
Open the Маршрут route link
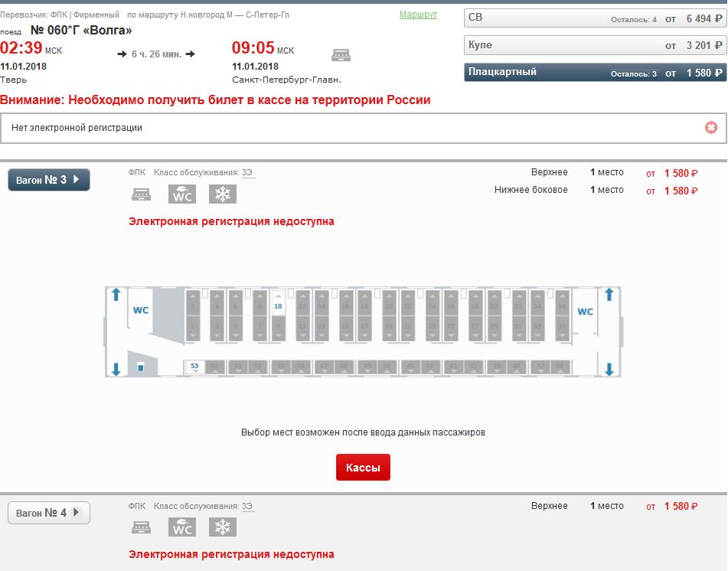[418, 15]
